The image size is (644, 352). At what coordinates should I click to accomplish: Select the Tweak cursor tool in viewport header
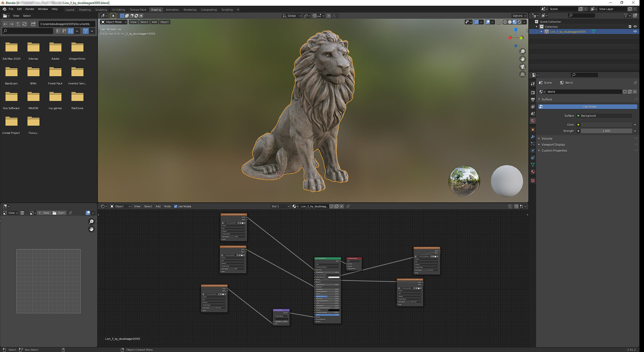click(113, 16)
